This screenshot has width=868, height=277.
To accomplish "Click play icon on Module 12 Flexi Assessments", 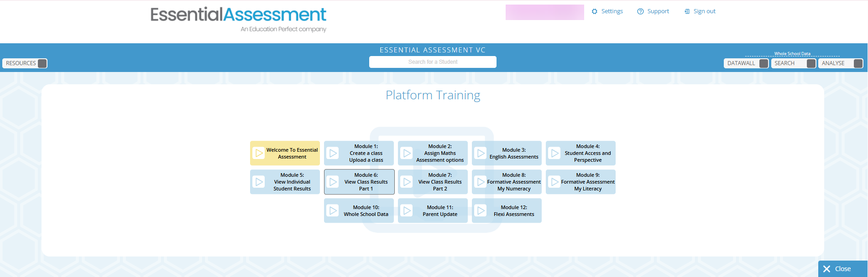I will click(481, 210).
